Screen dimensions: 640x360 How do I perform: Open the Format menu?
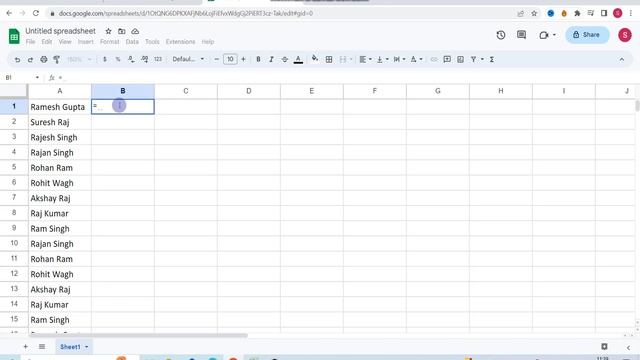pyautogui.click(x=109, y=42)
